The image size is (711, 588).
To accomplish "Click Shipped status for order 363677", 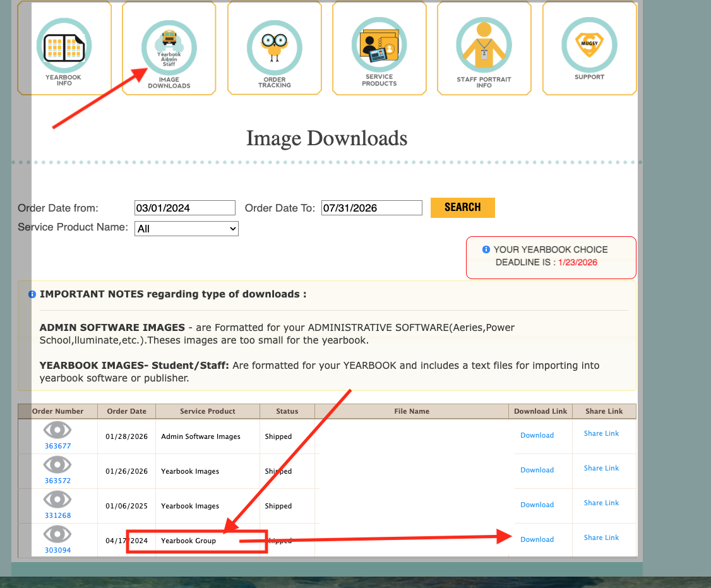I will [278, 436].
